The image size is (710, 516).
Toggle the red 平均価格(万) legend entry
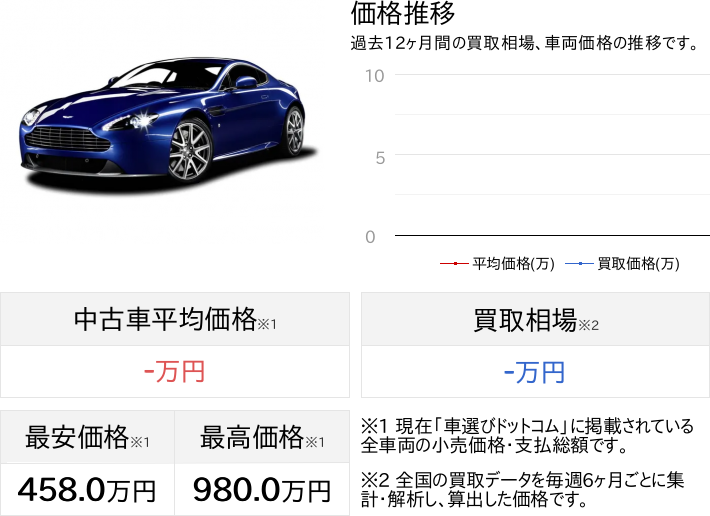click(498, 263)
